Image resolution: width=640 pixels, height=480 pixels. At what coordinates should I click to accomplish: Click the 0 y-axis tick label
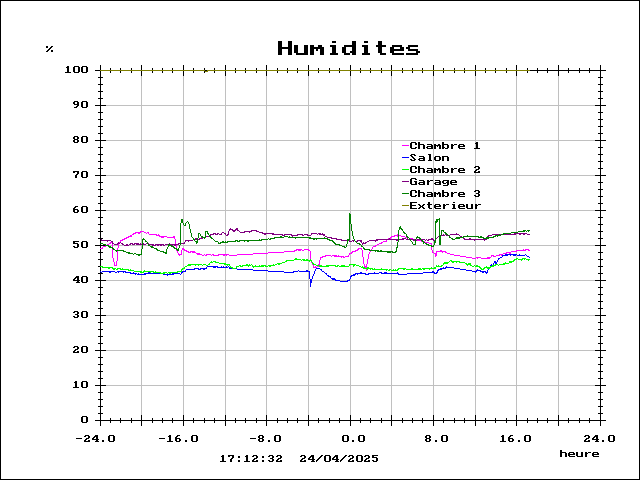[x=86, y=420]
